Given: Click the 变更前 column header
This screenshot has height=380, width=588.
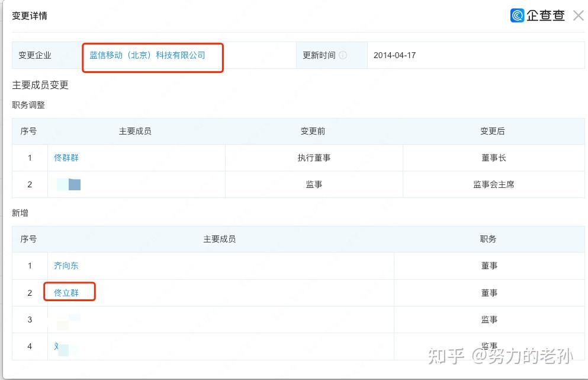Looking at the screenshot, I should point(313,131).
